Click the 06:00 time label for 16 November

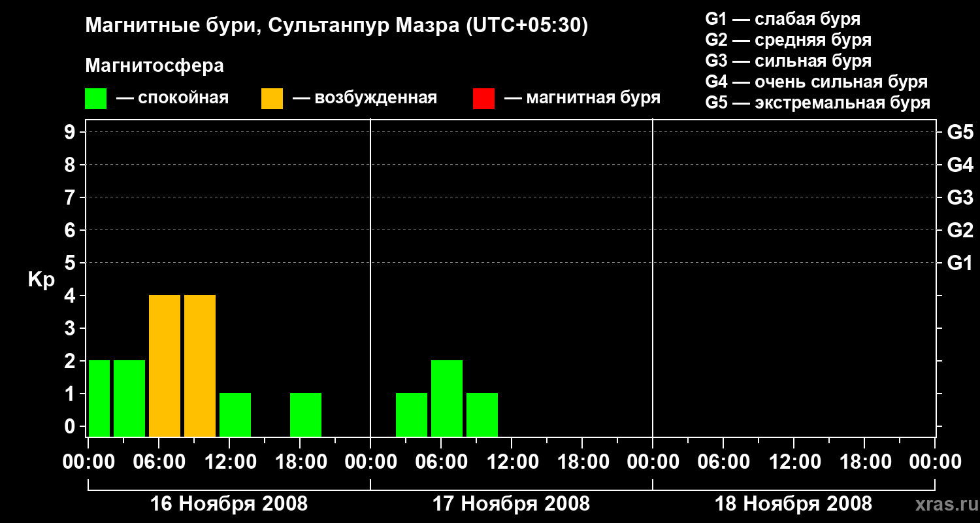[x=159, y=462]
